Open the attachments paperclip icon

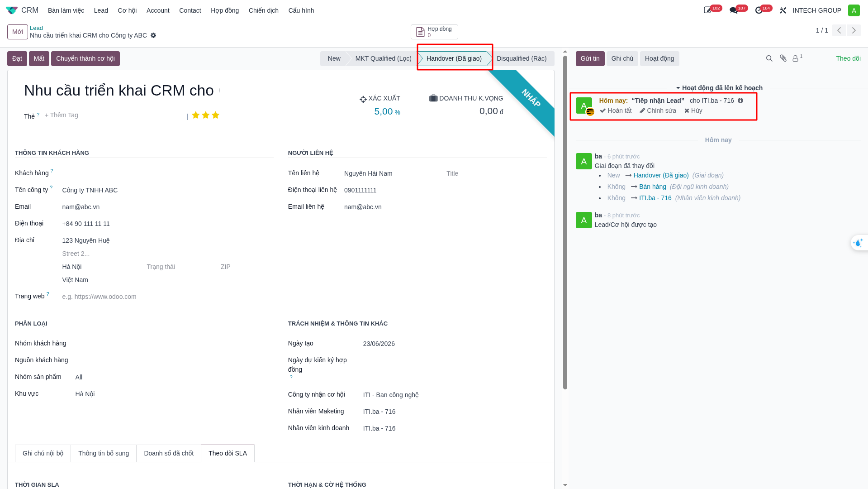[783, 58]
